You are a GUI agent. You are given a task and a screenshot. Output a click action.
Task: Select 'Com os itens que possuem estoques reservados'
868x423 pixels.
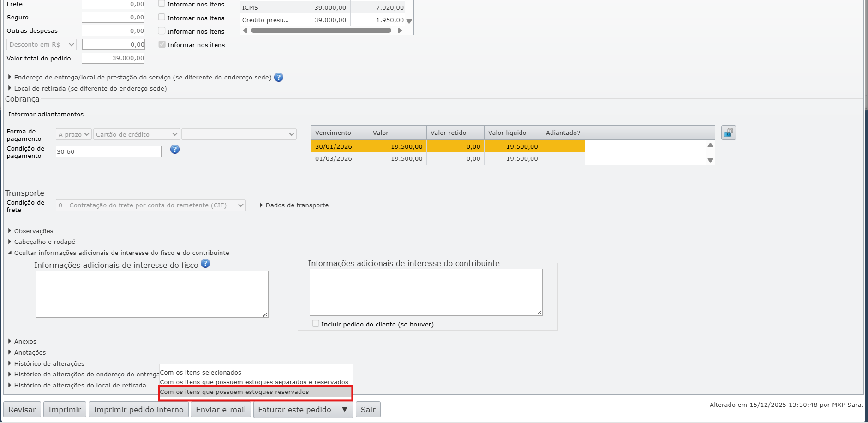click(256, 392)
